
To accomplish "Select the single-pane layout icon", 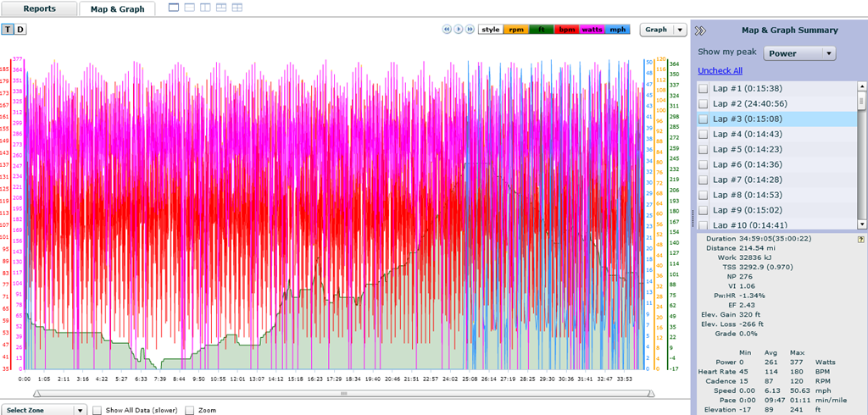I will (173, 8).
